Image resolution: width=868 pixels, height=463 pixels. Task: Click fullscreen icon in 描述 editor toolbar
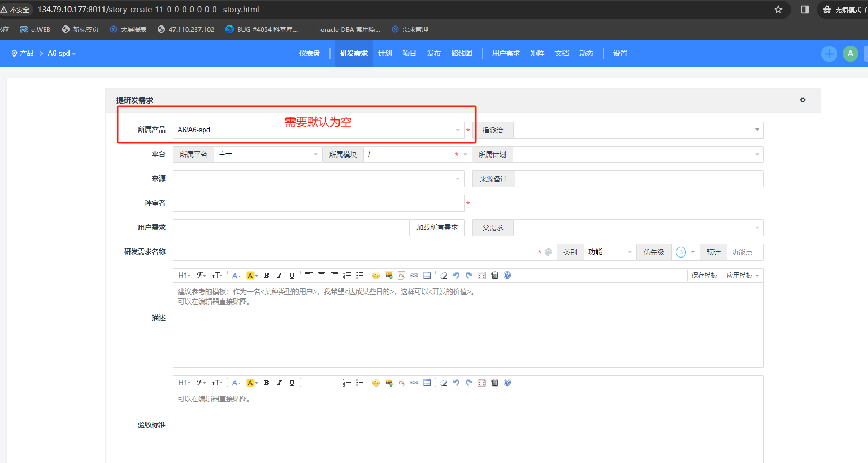pos(482,276)
